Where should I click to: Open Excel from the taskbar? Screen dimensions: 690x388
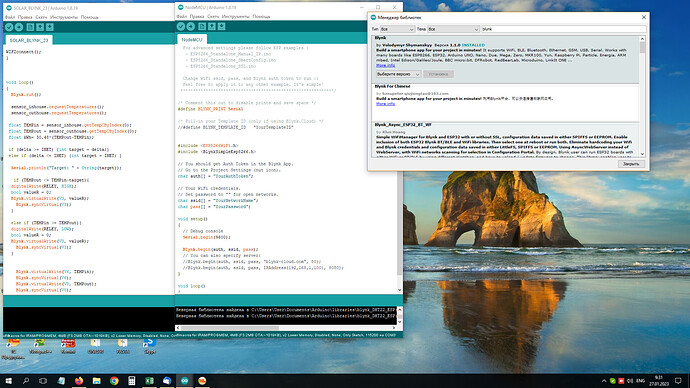pyautogui.click(x=149, y=381)
